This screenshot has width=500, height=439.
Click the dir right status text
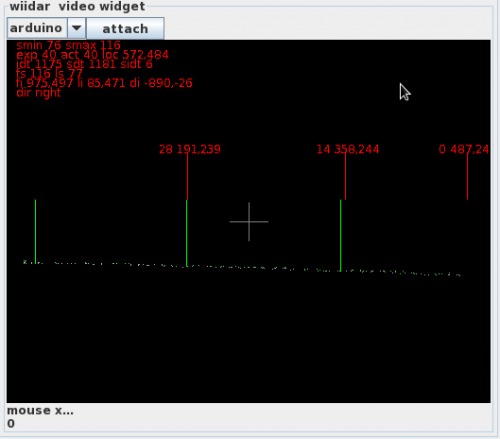coord(38,92)
